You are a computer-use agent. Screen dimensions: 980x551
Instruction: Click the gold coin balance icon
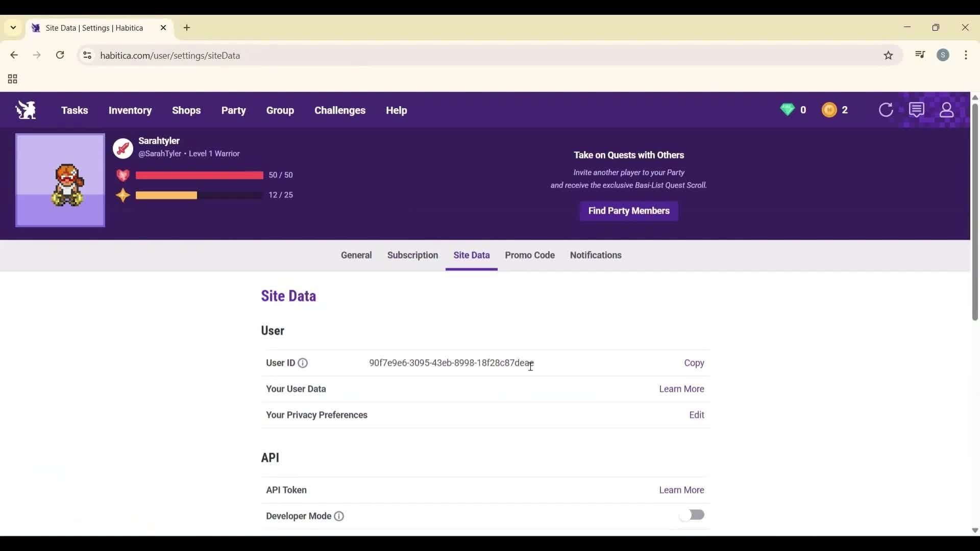point(829,110)
